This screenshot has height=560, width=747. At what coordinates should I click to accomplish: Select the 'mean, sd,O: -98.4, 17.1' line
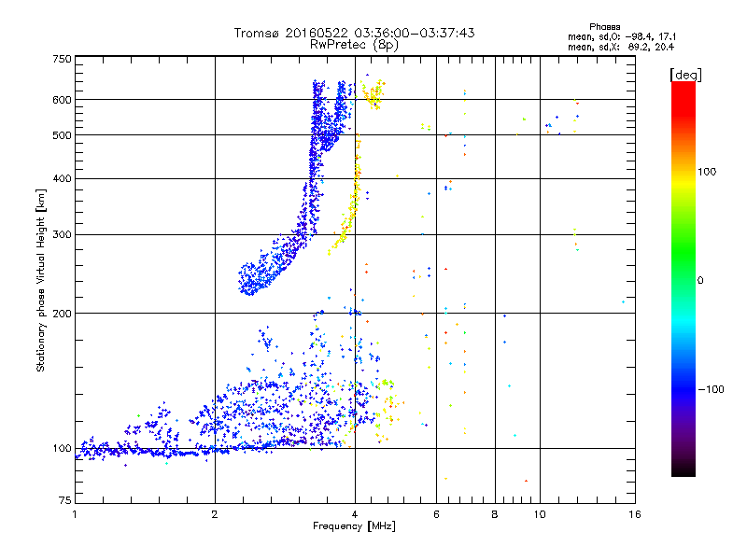point(622,36)
